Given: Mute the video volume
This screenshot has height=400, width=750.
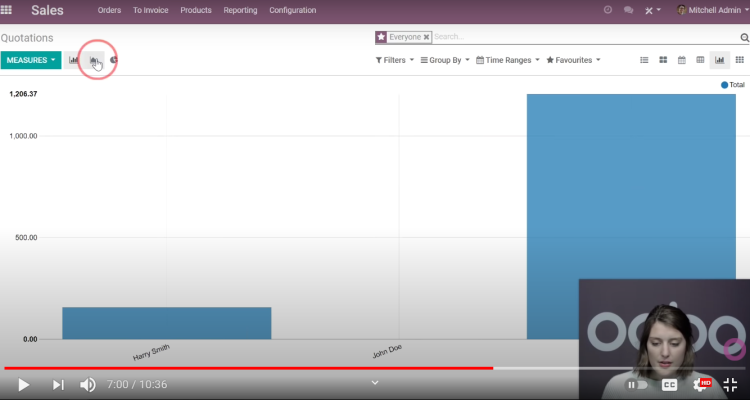Looking at the screenshot, I should pos(88,384).
